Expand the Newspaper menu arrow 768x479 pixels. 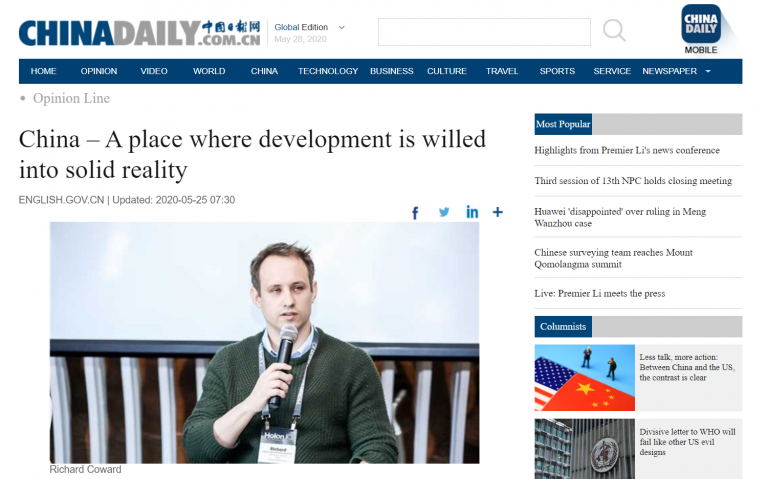(x=708, y=71)
